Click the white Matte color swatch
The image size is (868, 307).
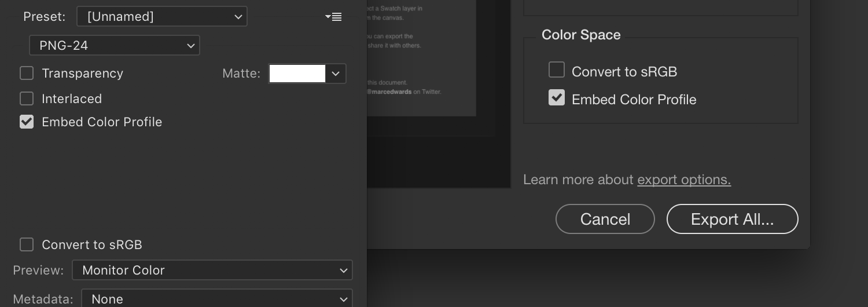coord(297,74)
